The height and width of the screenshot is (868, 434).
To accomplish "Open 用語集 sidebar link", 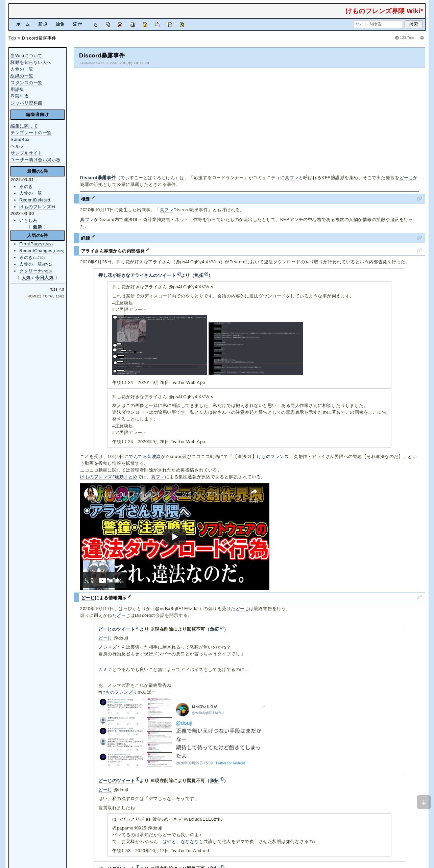I will [17, 90].
